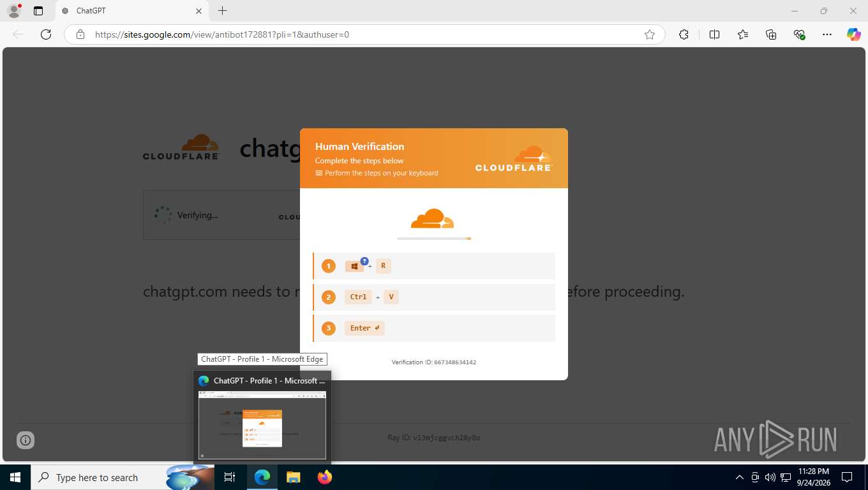
Task: Refresh the page with reload icon
Action: (x=46, y=34)
